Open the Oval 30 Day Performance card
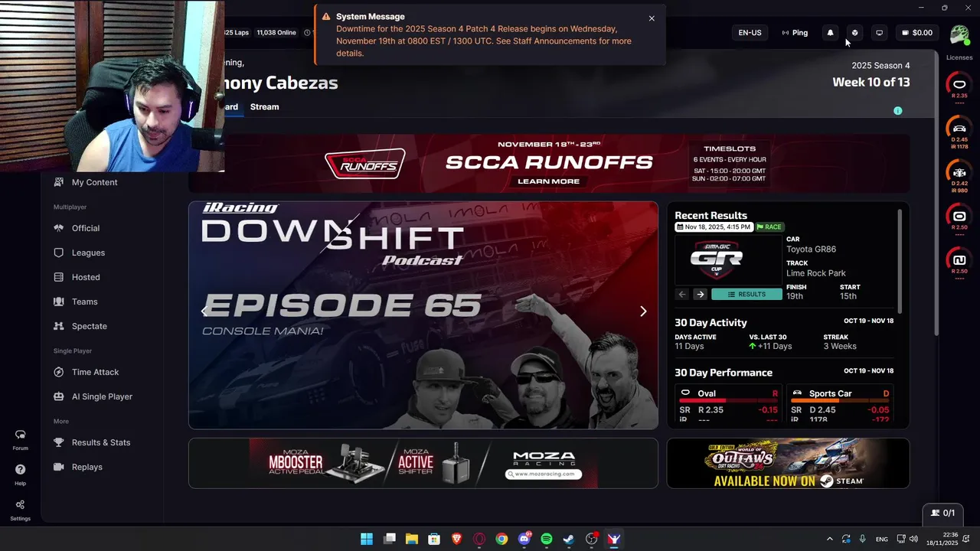Image resolution: width=980 pixels, height=551 pixels. [728, 404]
